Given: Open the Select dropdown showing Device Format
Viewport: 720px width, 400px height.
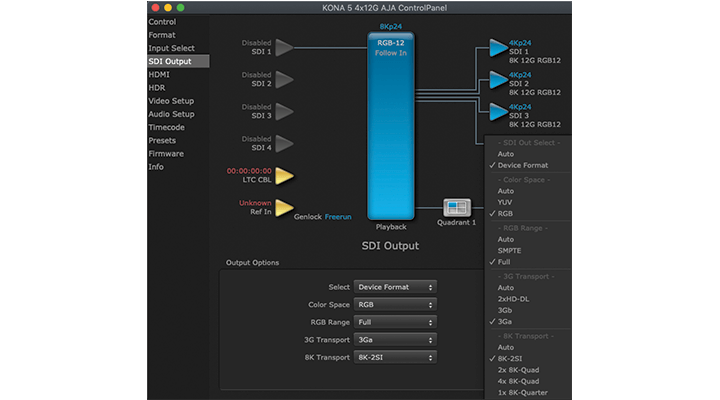Looking at the screenshot, I should [x=395, y=287].
